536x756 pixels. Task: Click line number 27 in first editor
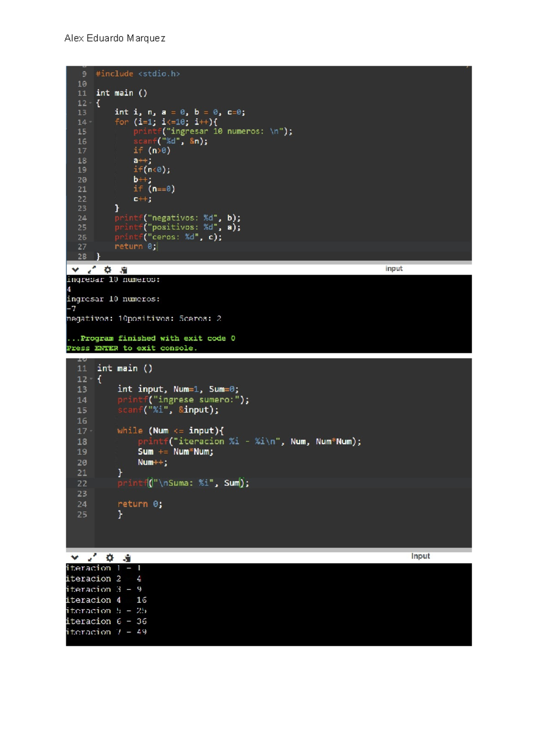click(82, 247)
